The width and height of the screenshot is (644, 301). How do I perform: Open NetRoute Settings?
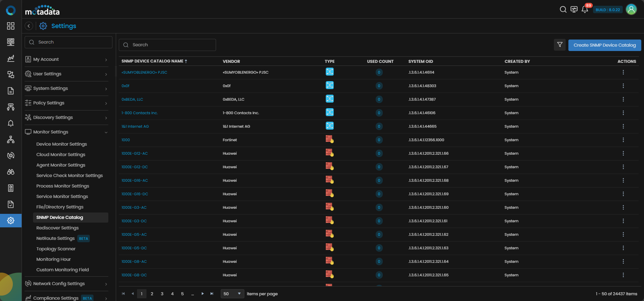click(x=55, y=239)
